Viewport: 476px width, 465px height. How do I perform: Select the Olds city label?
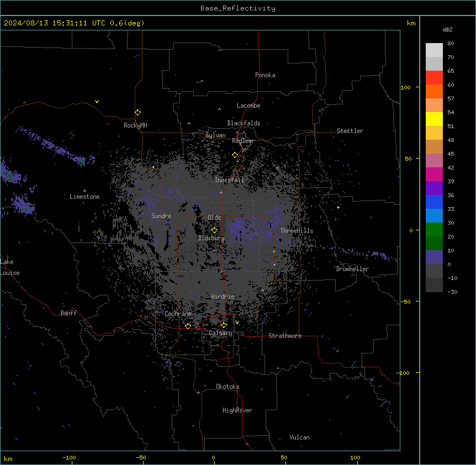214,218
